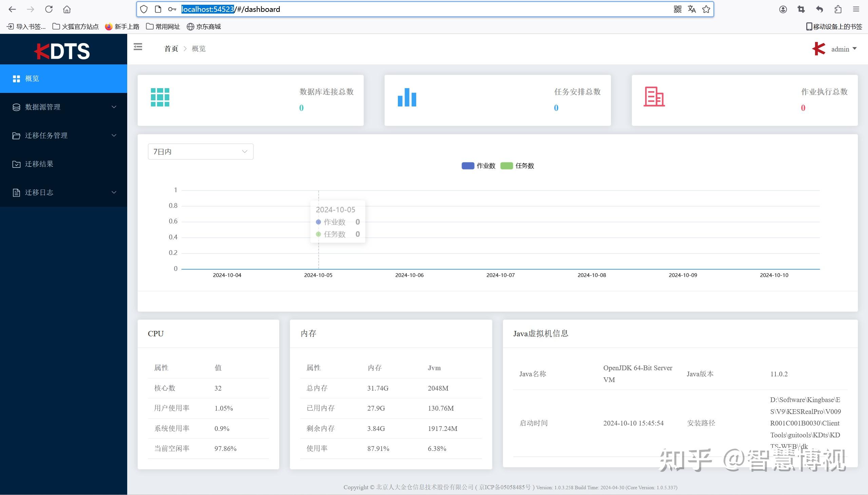This screenshot has width=868, height=495.
Task: Click the database connections grid icon
Action: [160, 97]
